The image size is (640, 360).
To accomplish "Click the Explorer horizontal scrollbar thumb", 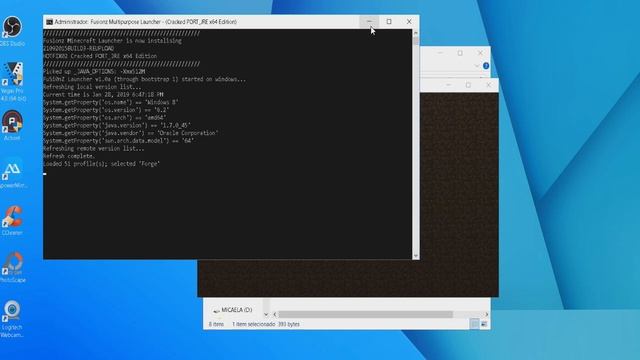I will (365, 314).
